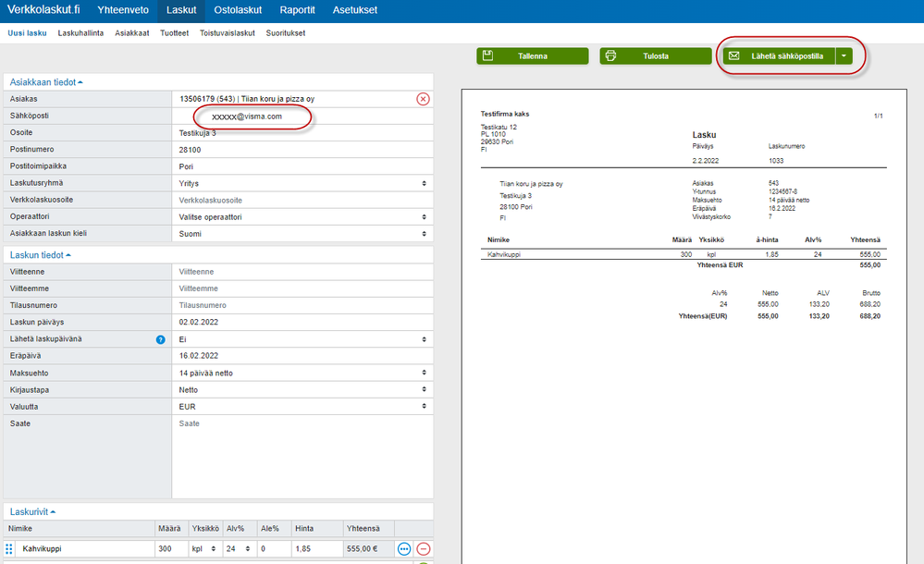Open the Alv% dropdown showing 24
924x564 pixels.
tap(239, 548)
